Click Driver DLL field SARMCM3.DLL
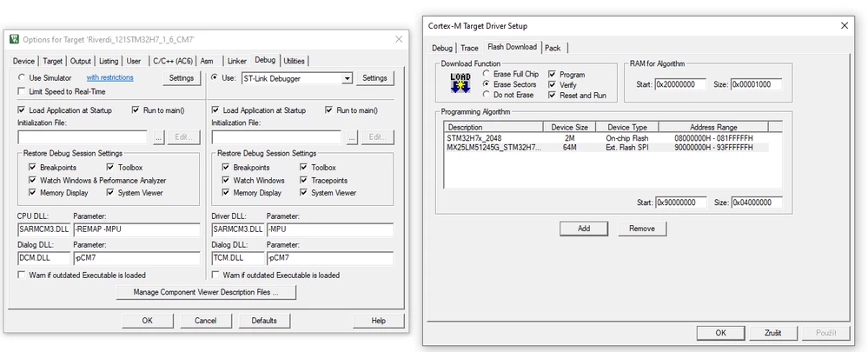Image resolution: width=868 pixels, height=352 pixels. [237, 229]
